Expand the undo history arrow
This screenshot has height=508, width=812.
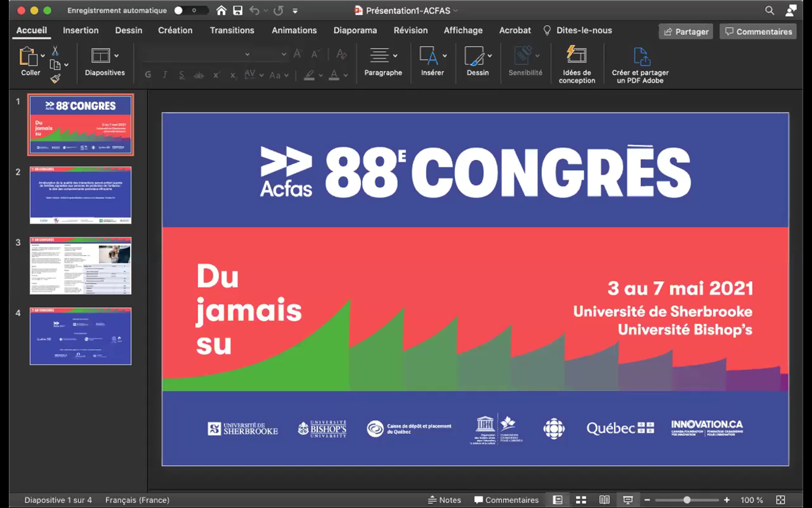[x=266, y=11]
